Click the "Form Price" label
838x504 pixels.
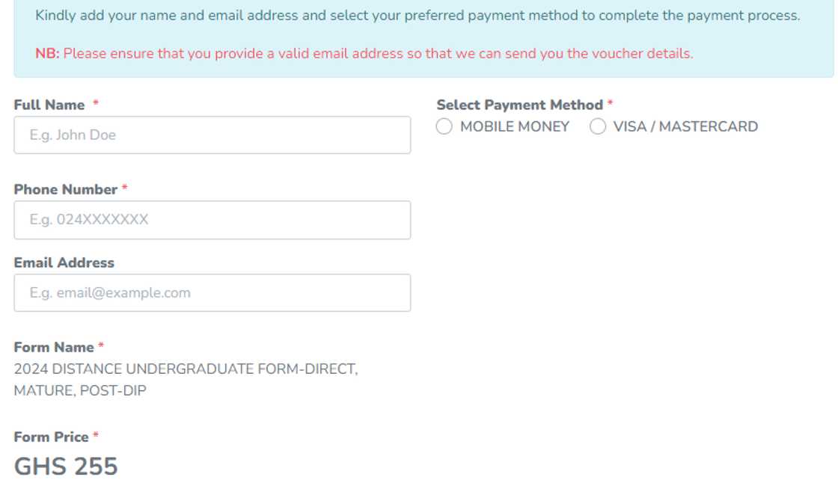coord(51,437)
